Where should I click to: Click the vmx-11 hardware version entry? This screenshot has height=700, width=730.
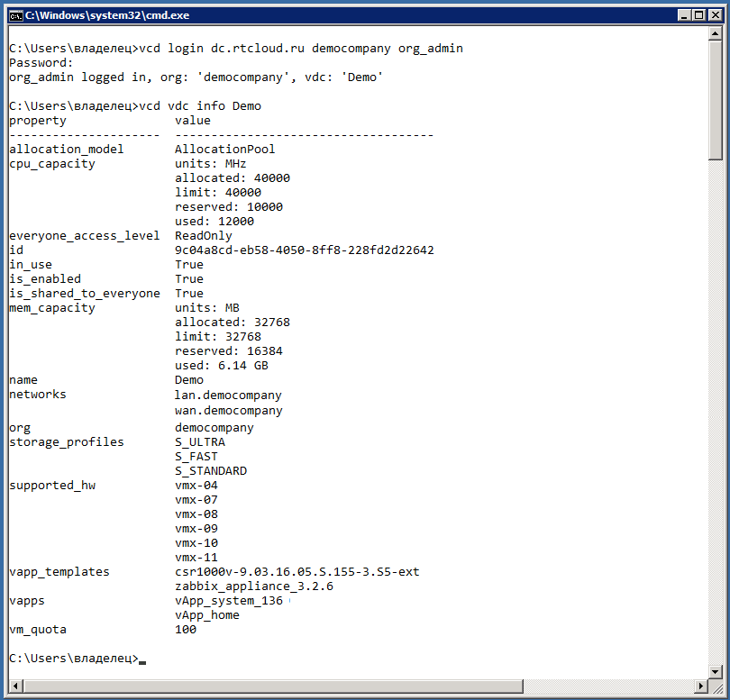(196, 558)
